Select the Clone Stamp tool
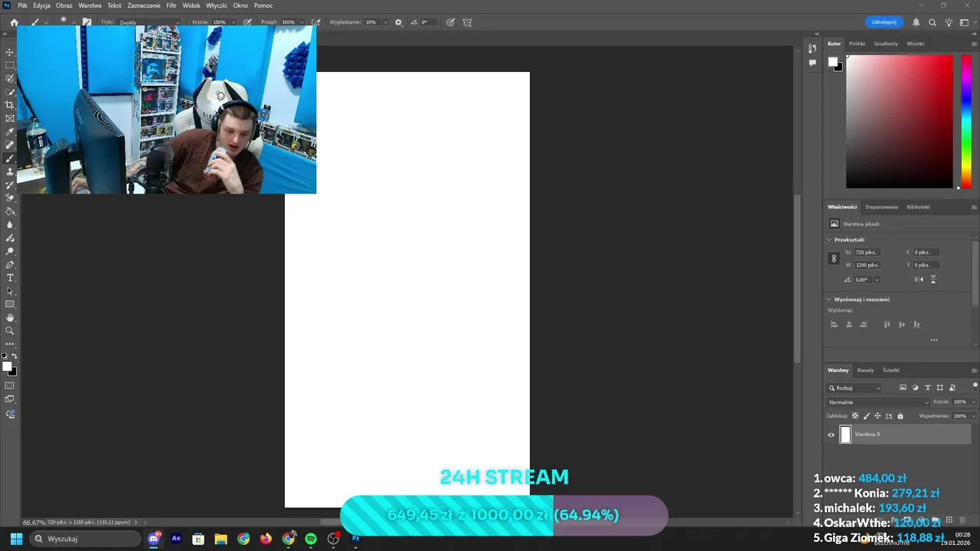 tap(10, 171)
